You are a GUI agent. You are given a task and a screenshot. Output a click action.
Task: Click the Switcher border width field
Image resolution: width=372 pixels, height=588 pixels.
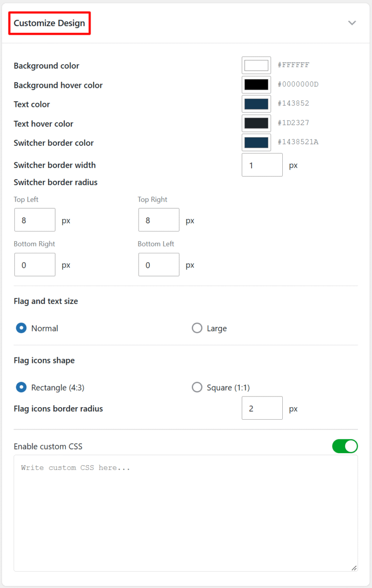(262, 165)
